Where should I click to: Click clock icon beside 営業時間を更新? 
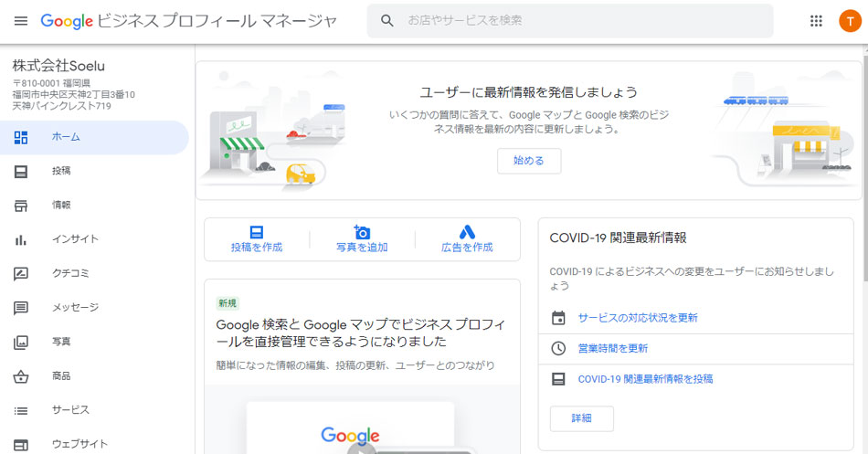click(x=558, y=348)
